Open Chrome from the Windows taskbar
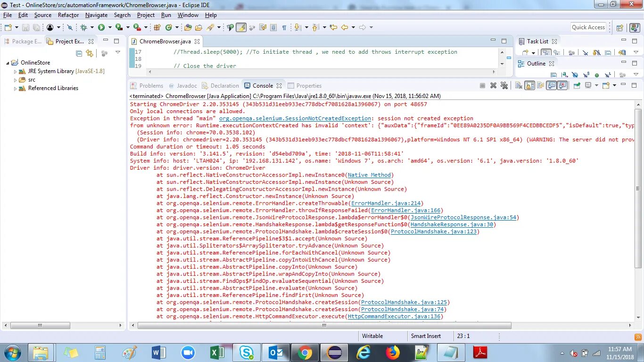644x362 pixels. coord(305,353)
